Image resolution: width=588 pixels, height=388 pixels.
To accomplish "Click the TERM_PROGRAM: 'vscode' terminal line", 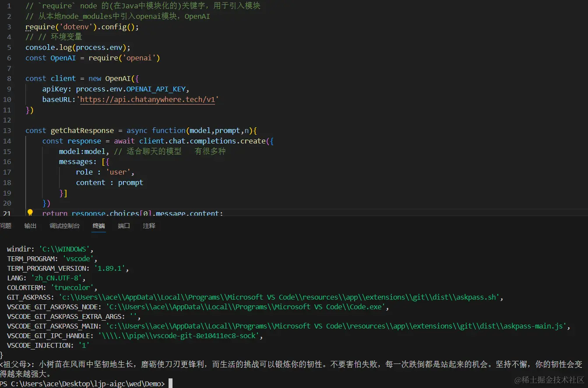I will [x=53, y=259].
